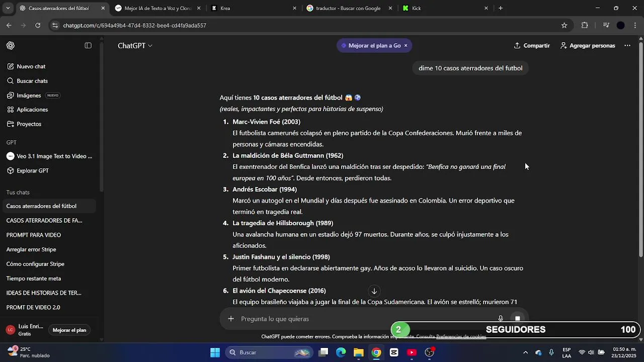This screenshot has width=644, height=362.
Task: Open tab search dropdown arrow
Action: pos(8,8)
